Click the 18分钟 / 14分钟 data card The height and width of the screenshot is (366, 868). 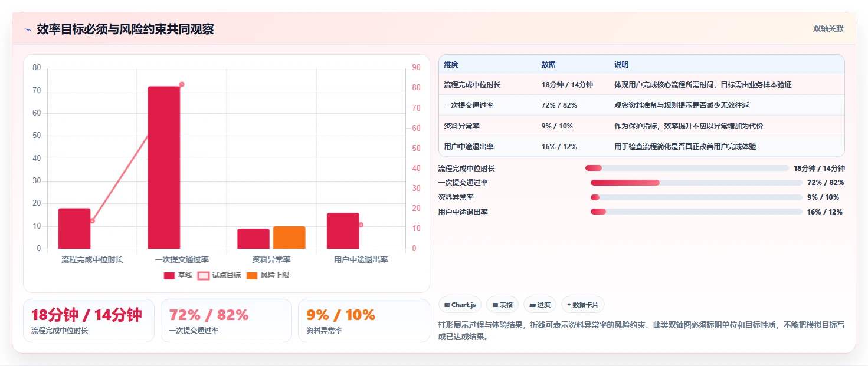[x=89, y=321]
